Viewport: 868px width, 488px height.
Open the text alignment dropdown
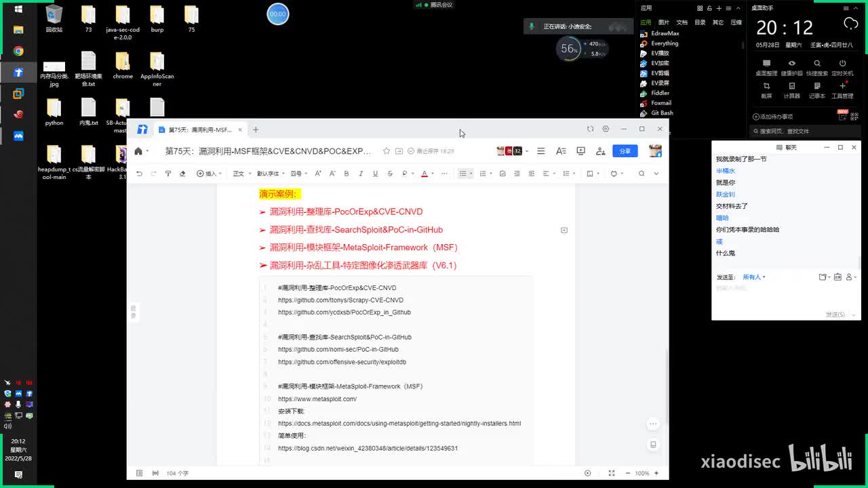pos(548,174)
